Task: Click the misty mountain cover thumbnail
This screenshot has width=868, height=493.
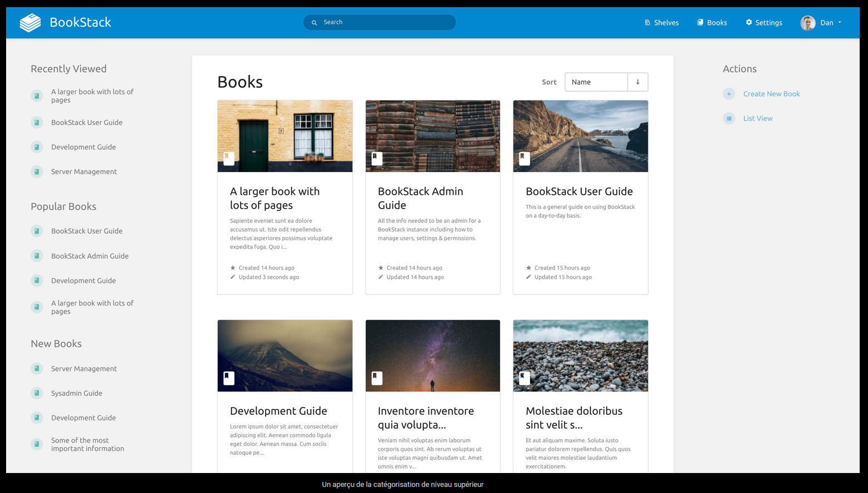Action: [285, 355]
